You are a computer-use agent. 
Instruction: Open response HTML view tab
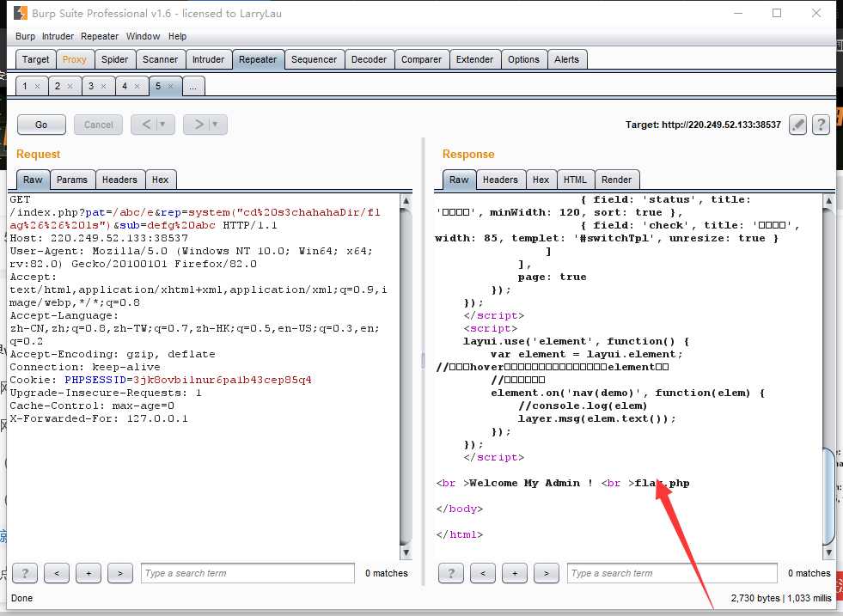click(575, 180)
